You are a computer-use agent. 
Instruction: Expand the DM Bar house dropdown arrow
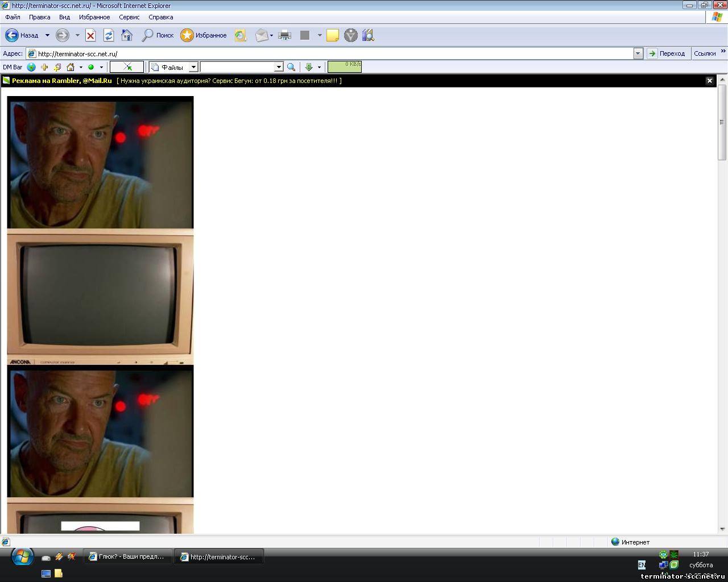pos(81,67)
